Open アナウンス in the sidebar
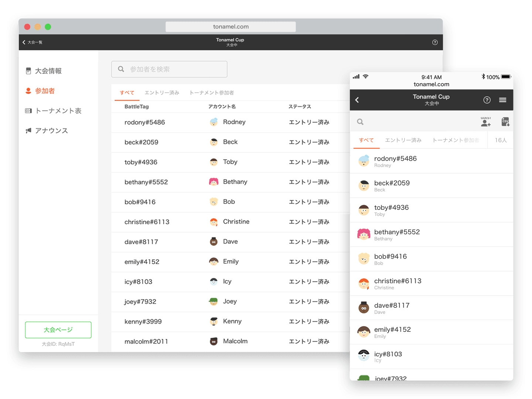The width and height of the screenshot is (532, 399). (x=51, y=131)
